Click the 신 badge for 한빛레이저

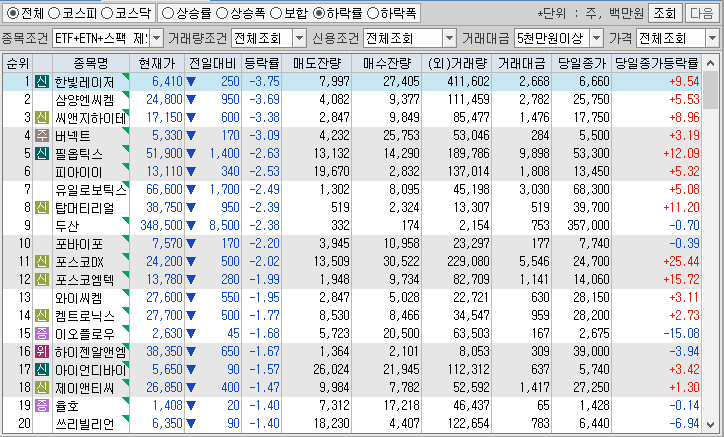[42, 82]
